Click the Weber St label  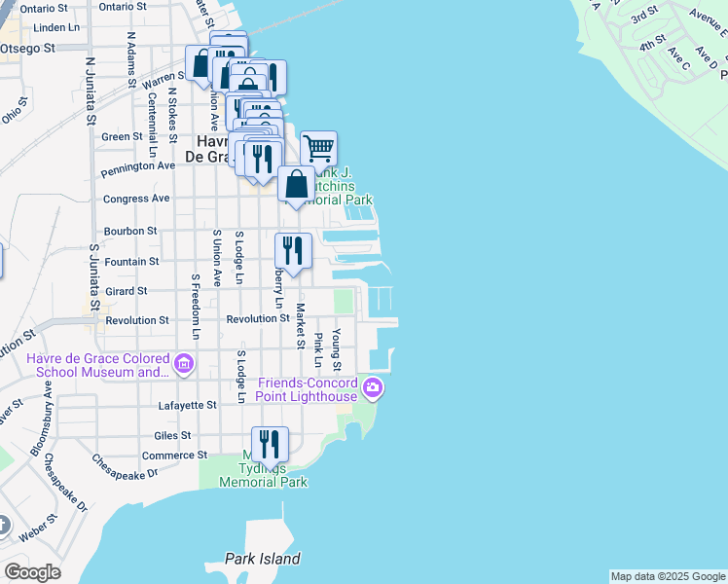pyautogui.click(x=38, y=528)
